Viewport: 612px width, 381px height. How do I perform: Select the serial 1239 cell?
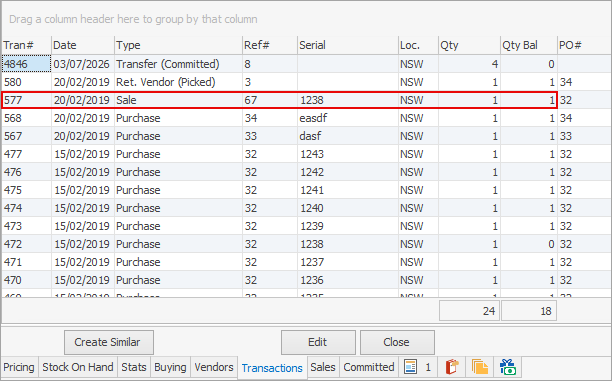[x=348, y=226]
